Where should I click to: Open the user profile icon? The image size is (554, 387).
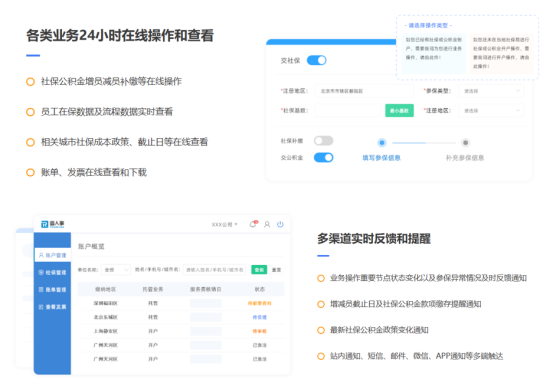(267, 224)
